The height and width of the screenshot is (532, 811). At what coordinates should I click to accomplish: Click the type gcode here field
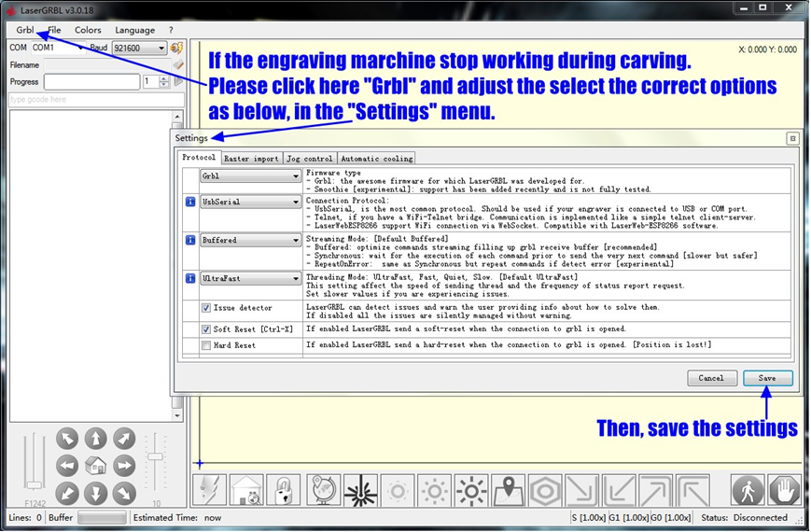(x=96, y=99)
